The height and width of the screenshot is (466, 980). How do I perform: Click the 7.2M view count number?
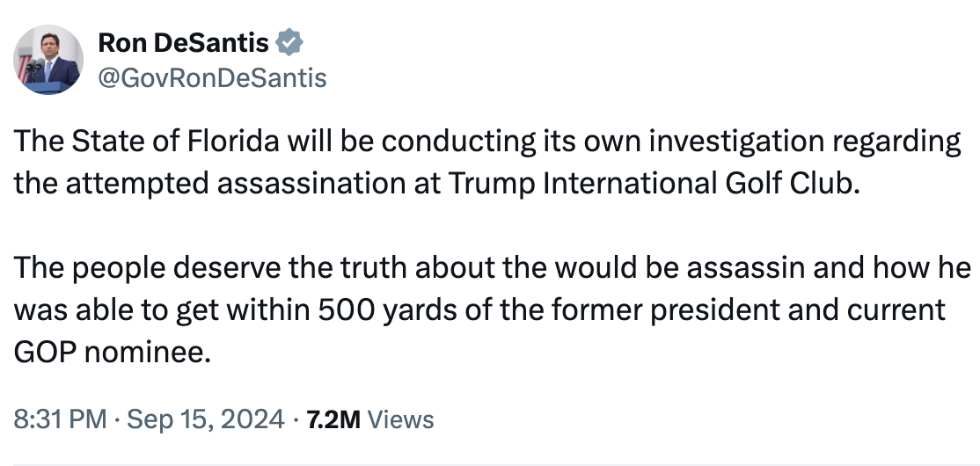333,419
